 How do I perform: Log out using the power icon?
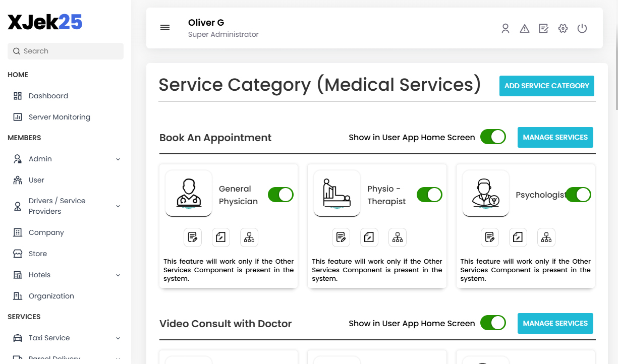(x=582, y=28)
